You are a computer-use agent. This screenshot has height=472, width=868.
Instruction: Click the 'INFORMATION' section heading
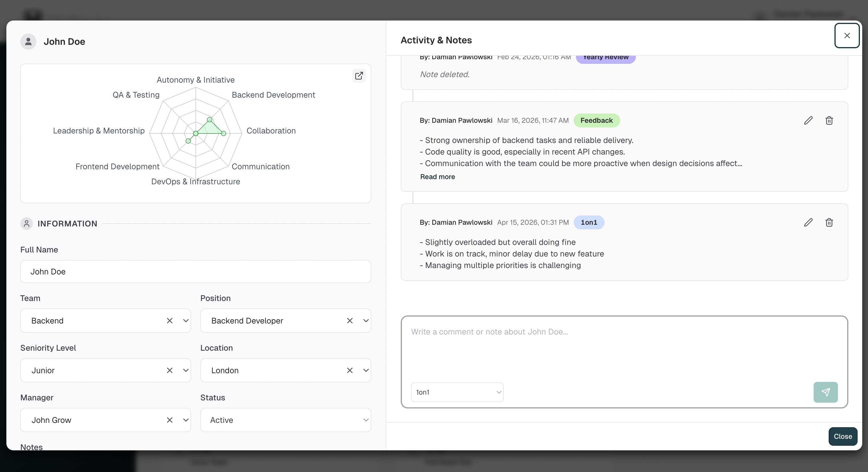pos(67,224)
